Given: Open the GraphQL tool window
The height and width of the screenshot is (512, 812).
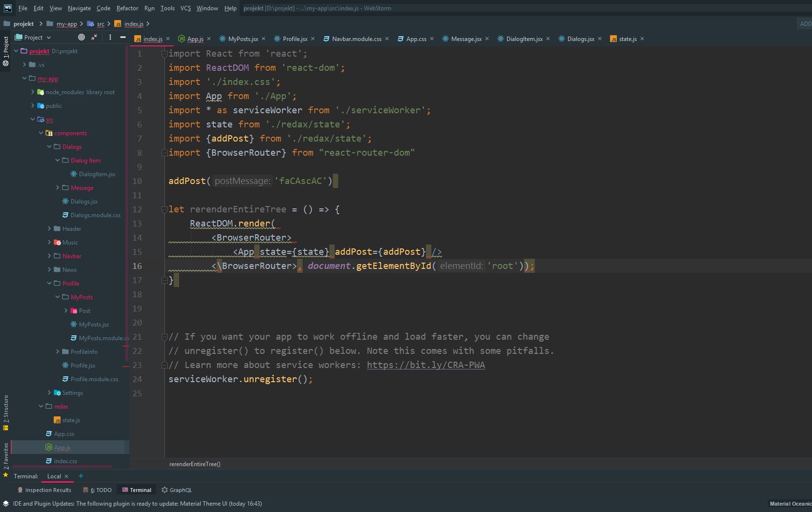Looking at the screenshot, I should click(177, 490).
